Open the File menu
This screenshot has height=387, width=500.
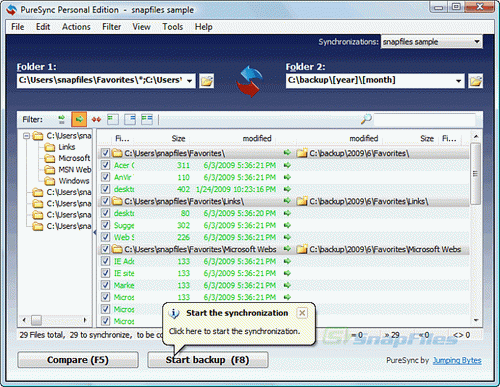[17, 27]
